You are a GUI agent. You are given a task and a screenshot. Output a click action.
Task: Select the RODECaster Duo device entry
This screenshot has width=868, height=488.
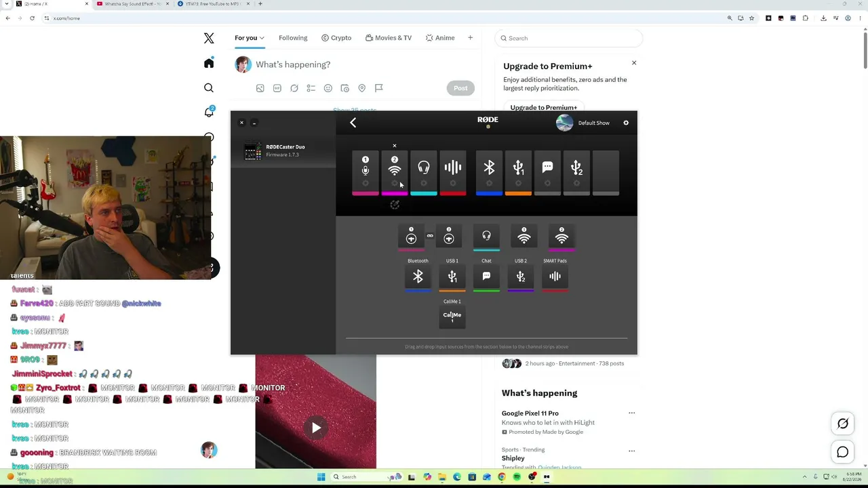coord(283,150)
